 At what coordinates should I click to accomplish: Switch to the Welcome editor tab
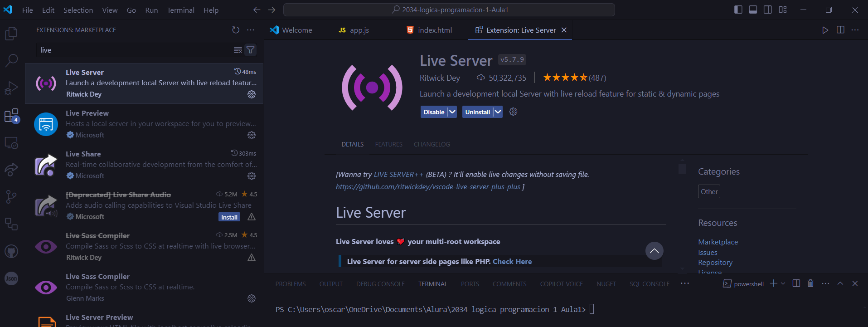click(x=297, y=30)
